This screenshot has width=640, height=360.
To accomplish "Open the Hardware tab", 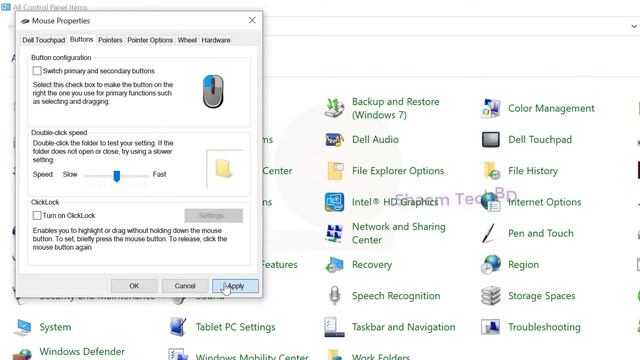I will pos(216,40).
